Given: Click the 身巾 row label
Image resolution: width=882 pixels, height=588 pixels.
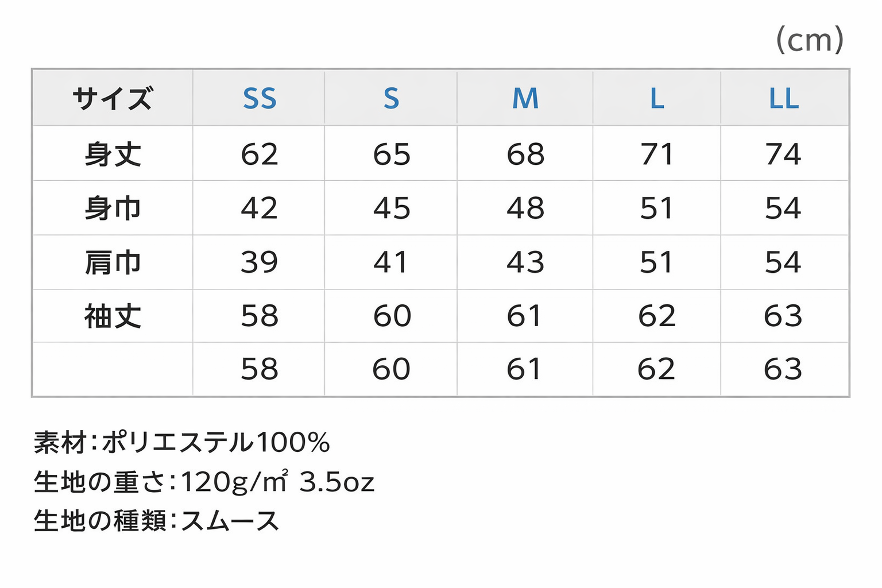Looking at the screenshot, I should click(113, 208).
